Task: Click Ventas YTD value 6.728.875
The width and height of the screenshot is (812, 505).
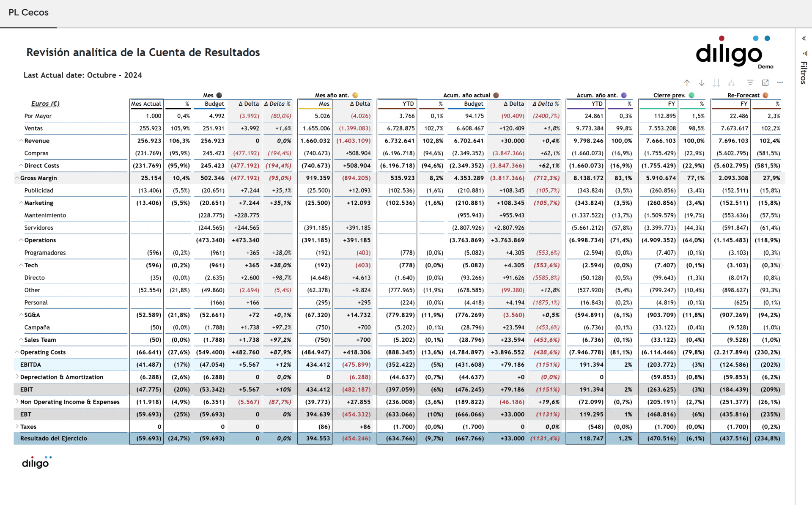Action: point(401,128)
